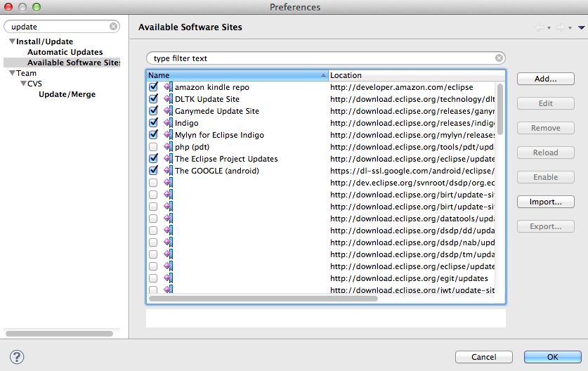Click the Export... button
The height and width of the screenshot is (371, 588).
pyautogui.click(x=546, y=226)
